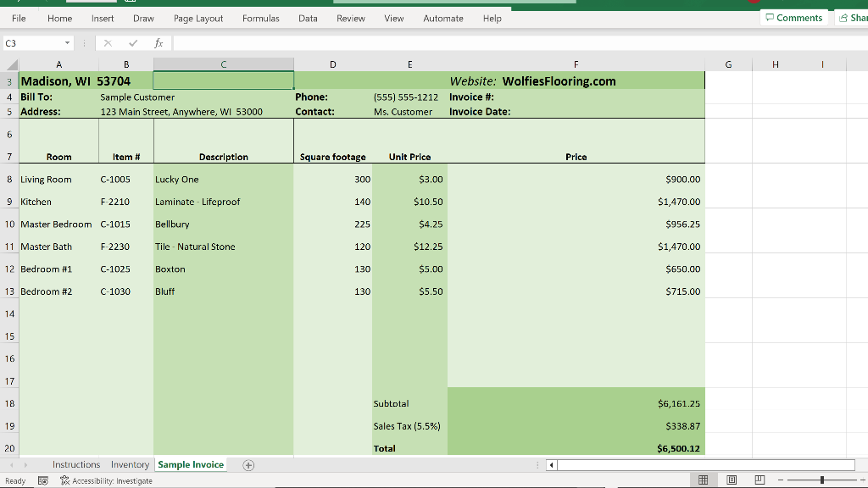The height and width of the screenshot is (488, 868).
Task: Switch to the Instructions sheet tab
Action: pyautogui.click(x=76, y=465)
